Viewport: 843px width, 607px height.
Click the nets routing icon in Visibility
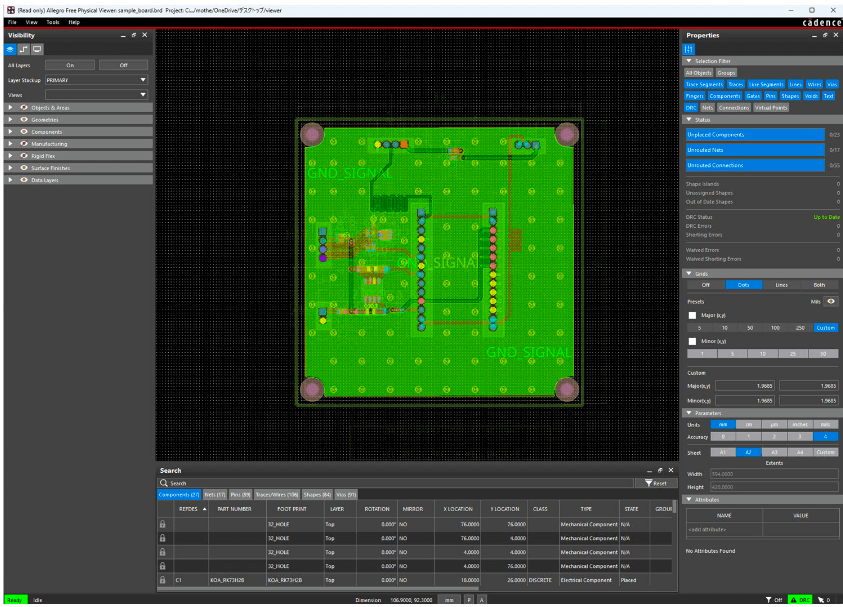tap(25, 48)
